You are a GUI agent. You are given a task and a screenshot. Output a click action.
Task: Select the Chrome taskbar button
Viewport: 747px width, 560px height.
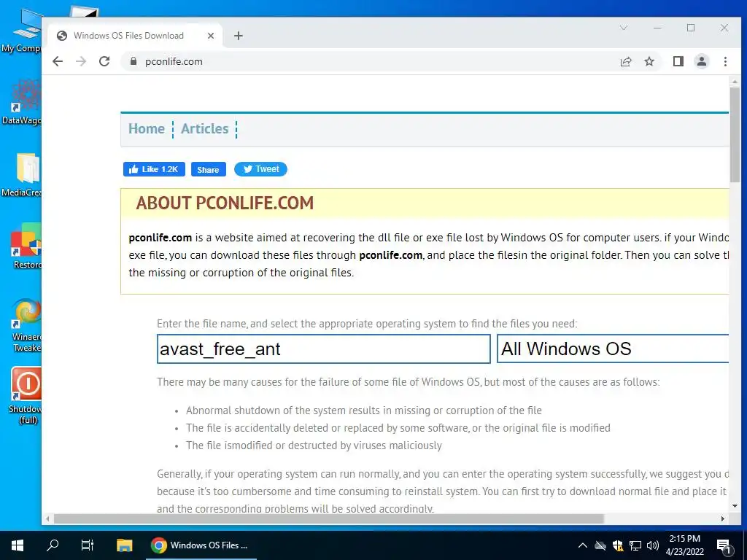[201, 545]
